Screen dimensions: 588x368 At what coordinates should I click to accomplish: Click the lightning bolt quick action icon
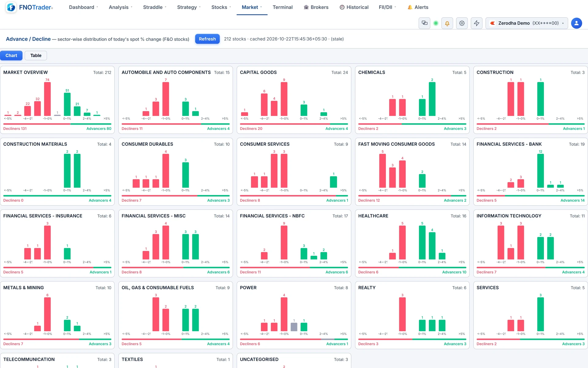pyautogui.click(x=477, y=23)
